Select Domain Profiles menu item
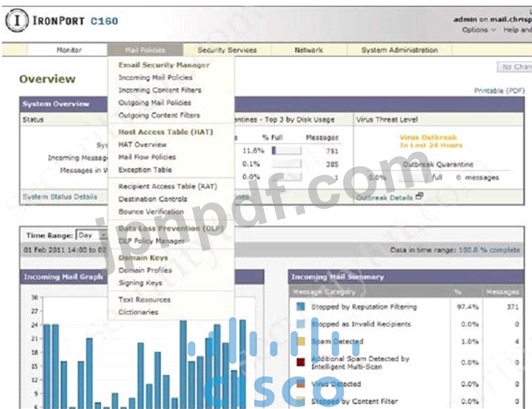 pos(145,270)
